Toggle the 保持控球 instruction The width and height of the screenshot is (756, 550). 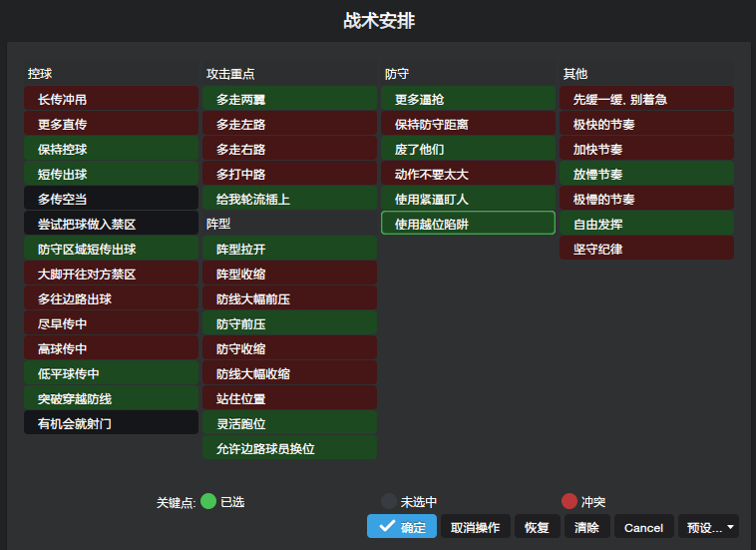pyautogui.click(x=111, y=149)
